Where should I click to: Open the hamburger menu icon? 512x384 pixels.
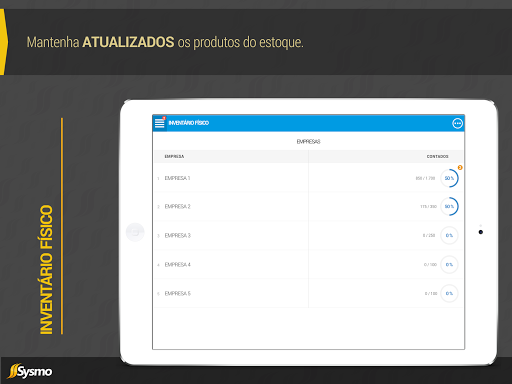(x=159, y=123)
